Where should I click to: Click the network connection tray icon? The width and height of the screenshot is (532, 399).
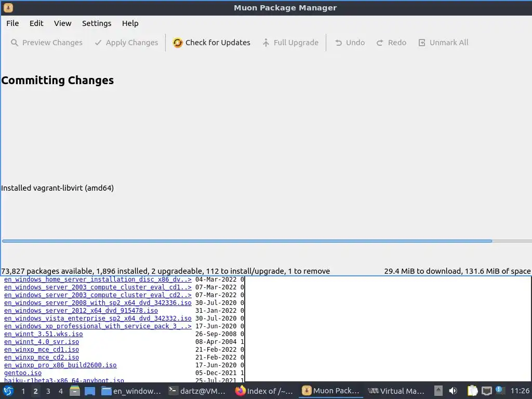(x=486, y=391)
